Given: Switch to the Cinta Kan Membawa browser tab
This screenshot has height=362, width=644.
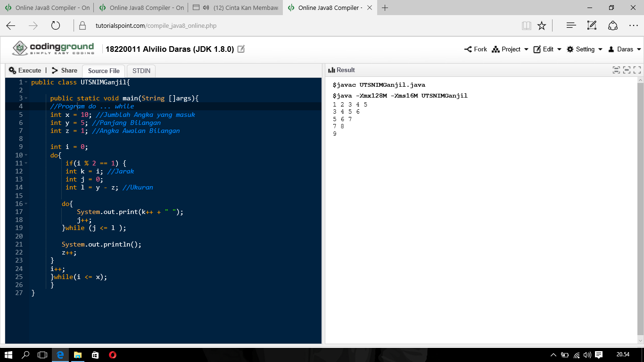Looking at the screenshot, I should tap(236, 8).
